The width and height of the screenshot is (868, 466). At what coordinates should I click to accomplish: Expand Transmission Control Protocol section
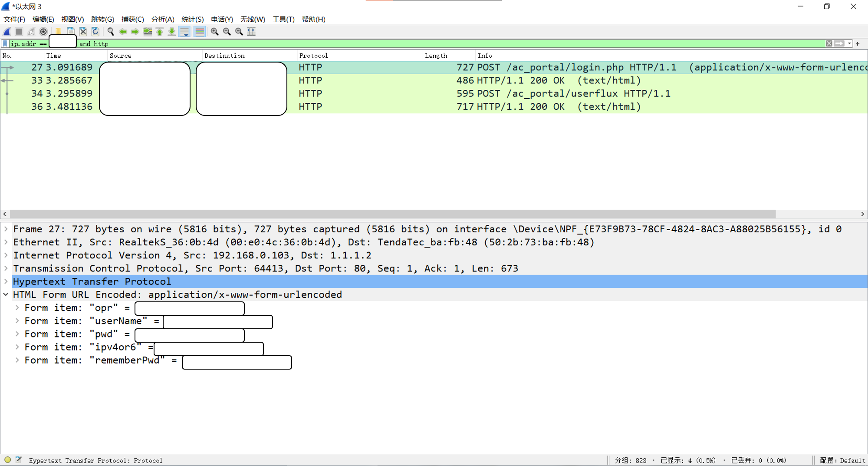(6, 268)
